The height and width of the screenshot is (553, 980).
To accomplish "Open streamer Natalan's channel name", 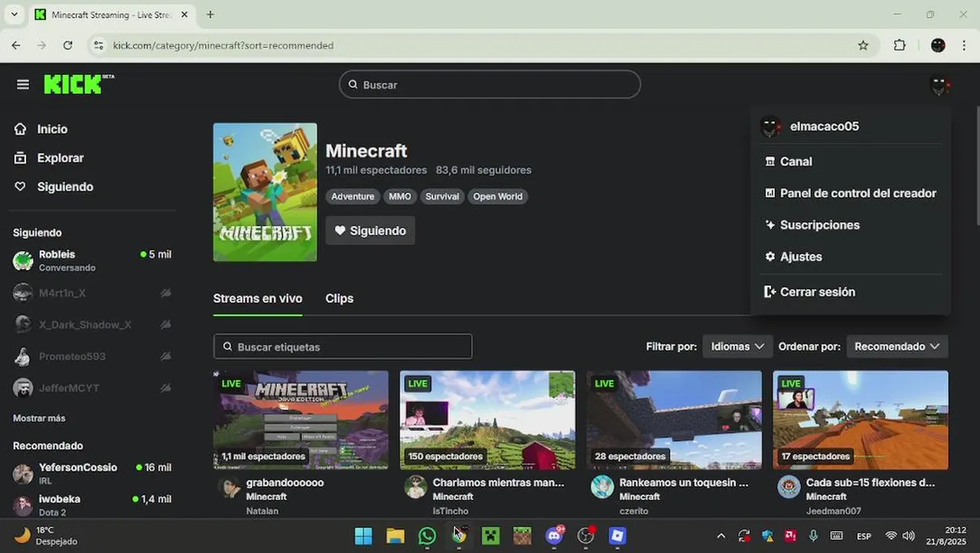I will (262, 511).
